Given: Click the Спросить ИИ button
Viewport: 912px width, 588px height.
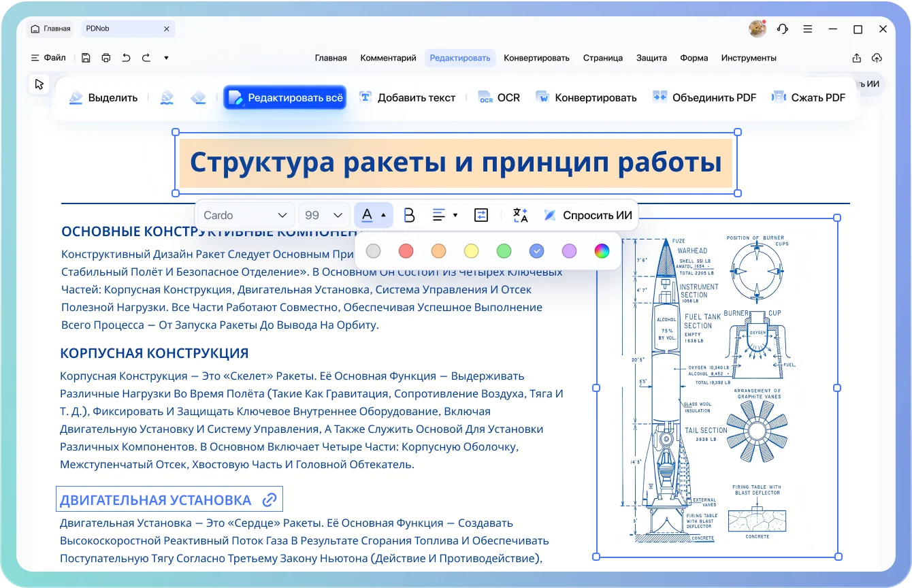Looking at the screenshot, I should point(589,215).
